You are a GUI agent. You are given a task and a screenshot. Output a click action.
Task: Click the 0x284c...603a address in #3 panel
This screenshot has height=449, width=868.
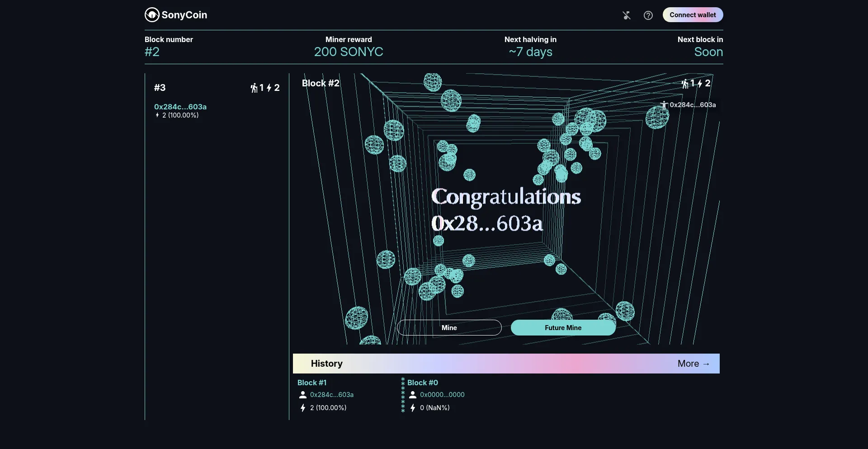click(180, 107)
